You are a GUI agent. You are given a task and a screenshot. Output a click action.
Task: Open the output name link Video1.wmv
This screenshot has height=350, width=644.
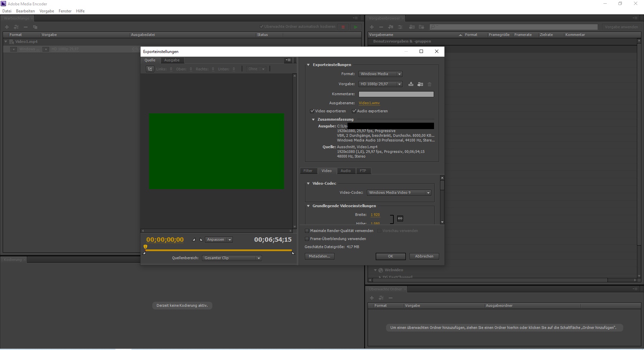(x=369, y=103)
